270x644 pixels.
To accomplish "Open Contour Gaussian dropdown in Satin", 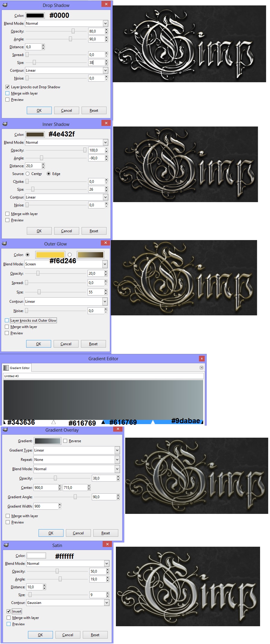I will [68, 602].
